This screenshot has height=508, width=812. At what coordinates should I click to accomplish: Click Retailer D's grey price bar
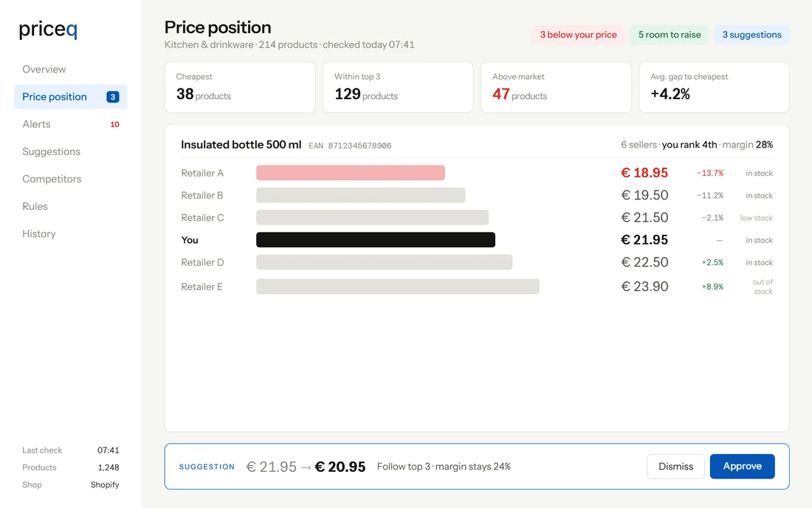(x=385, y=262)
